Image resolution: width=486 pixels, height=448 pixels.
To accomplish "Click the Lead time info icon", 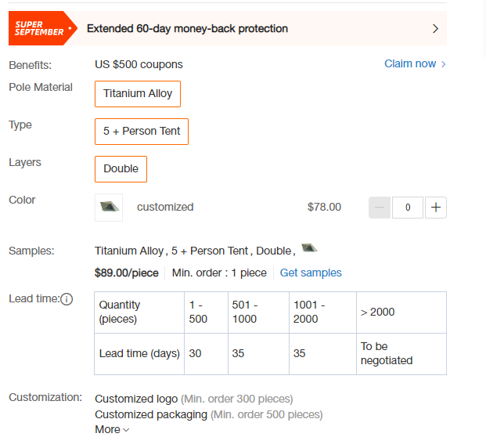I will coord(67,299).
